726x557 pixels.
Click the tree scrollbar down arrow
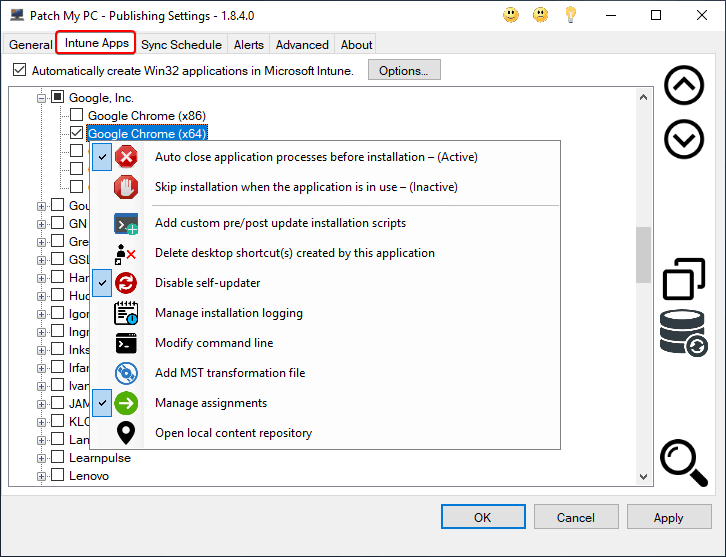pos(643,476)
